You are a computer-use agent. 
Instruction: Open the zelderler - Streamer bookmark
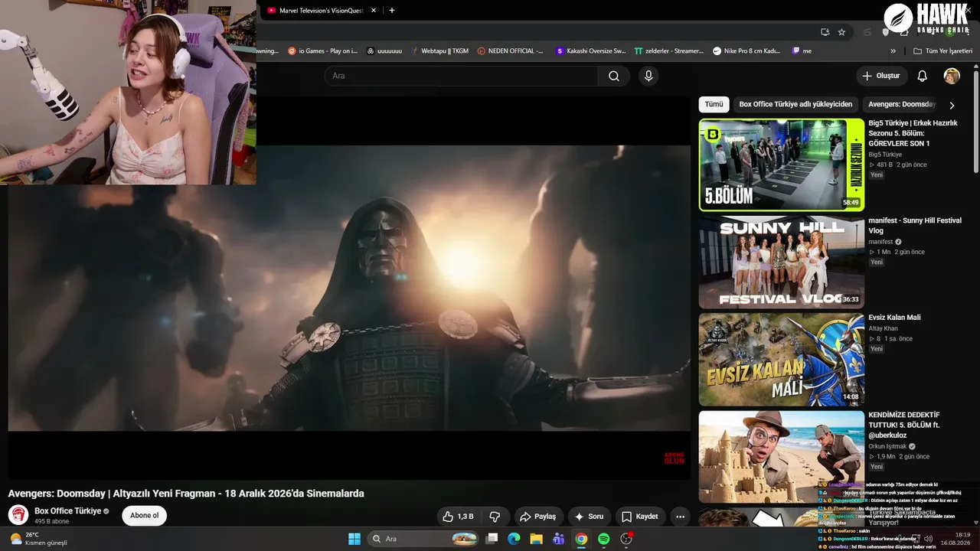(669, 51)
